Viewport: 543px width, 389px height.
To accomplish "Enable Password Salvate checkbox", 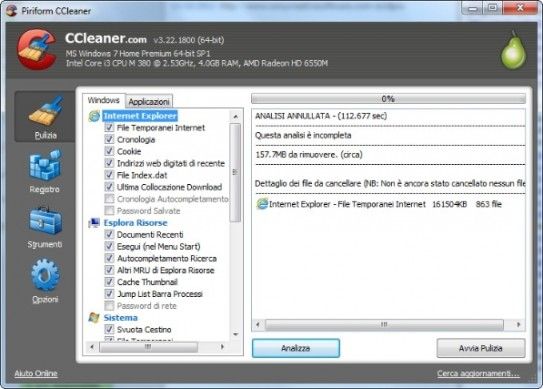I will (x=109, y=210).
